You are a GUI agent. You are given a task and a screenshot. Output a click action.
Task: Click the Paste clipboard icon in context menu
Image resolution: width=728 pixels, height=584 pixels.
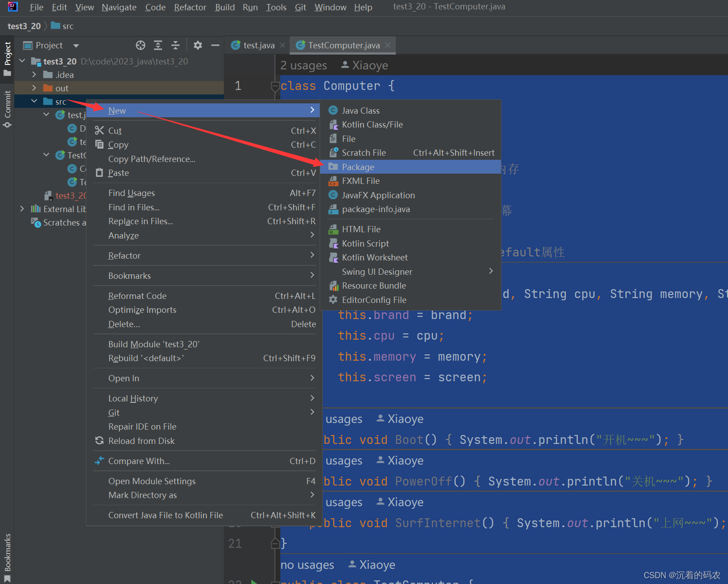[x=99, y=173]
